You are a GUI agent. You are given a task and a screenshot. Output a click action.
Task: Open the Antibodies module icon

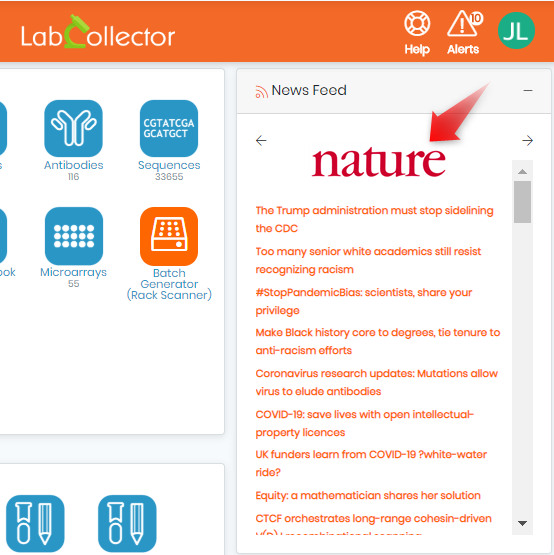pos(74,128)
